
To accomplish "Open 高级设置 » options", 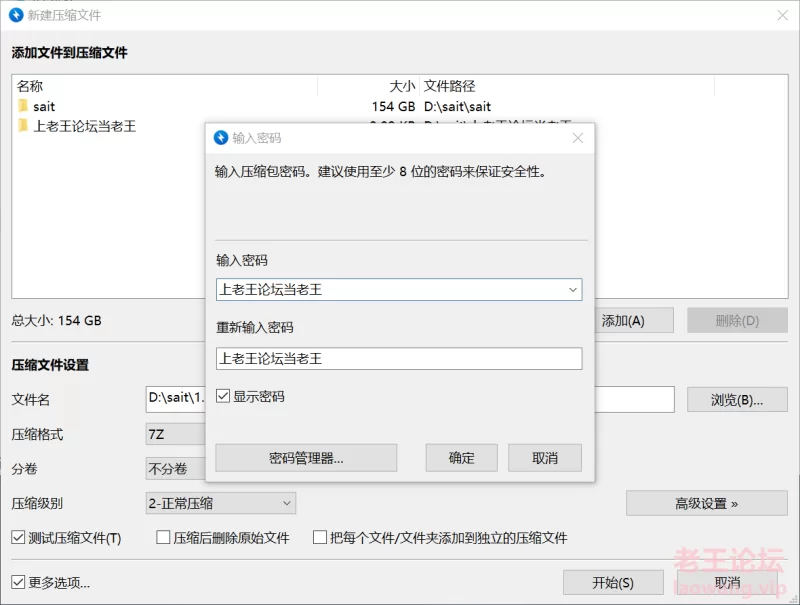I will coord(707,503).
